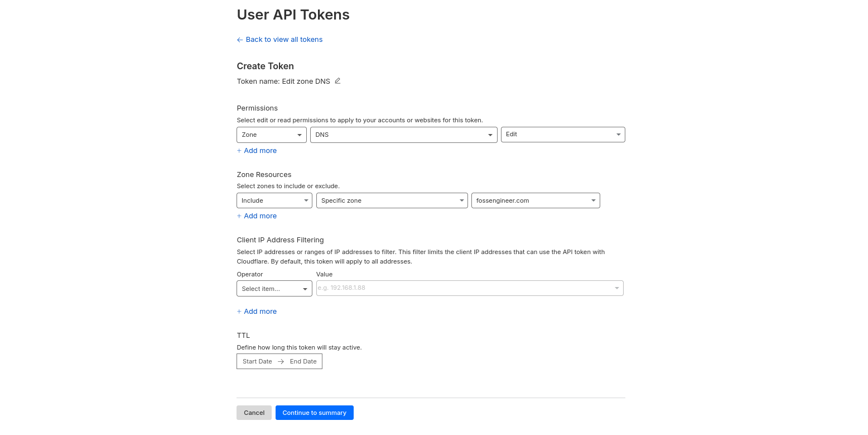This screenshot has width=868, height=435.
Task: Open the Operator Select item dropdown
Action: [274, 289]
